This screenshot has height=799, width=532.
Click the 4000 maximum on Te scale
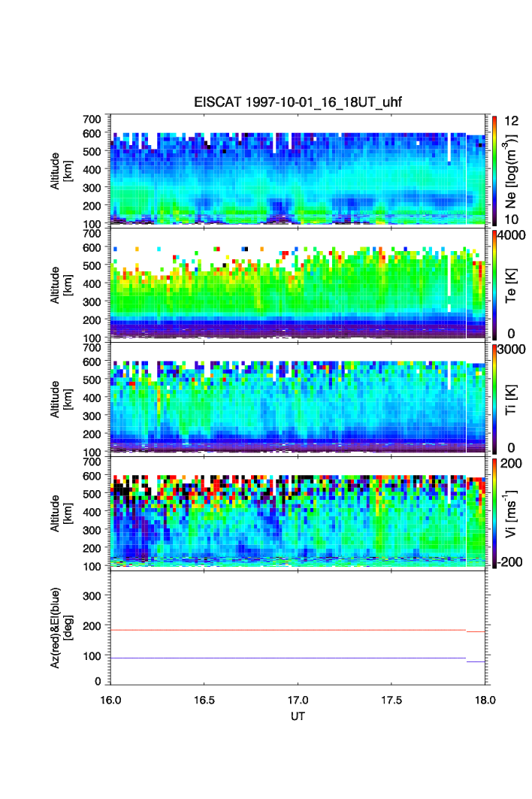click(x=511, y=235)
